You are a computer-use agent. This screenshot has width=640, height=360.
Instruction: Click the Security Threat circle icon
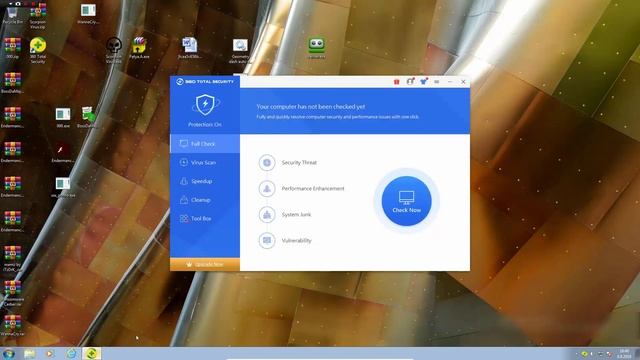click(x=267, y=162)
